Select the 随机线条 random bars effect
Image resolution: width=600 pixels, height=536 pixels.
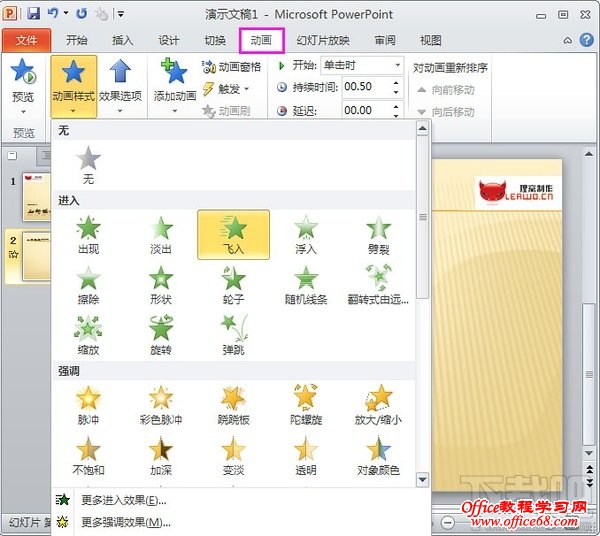click(x=306, y=285)
